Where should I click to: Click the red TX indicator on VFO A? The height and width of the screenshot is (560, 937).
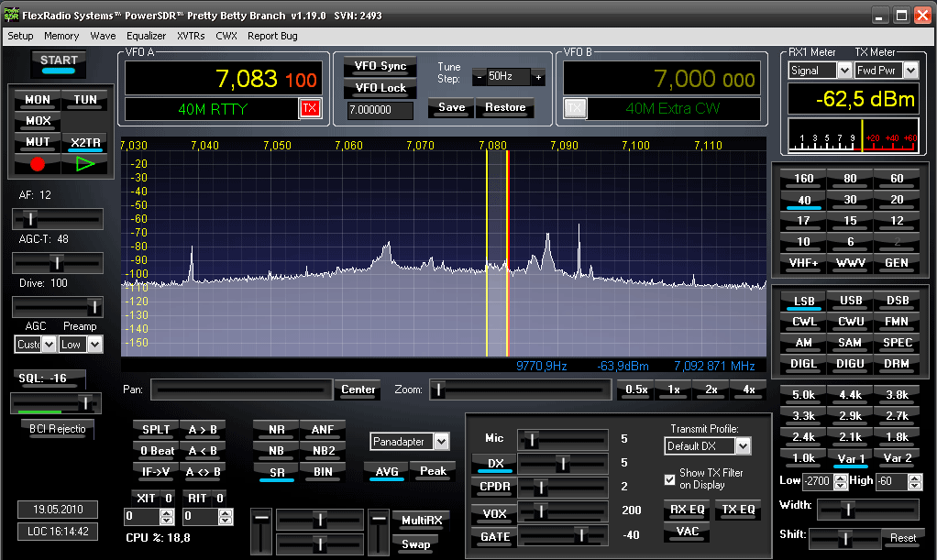[310, 109]
